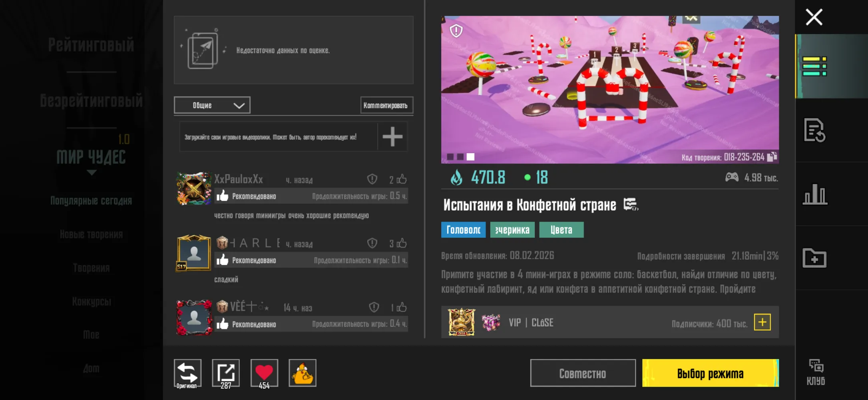Open the details list tab icon
Viewport: 868px width, 400px height.
814,66
